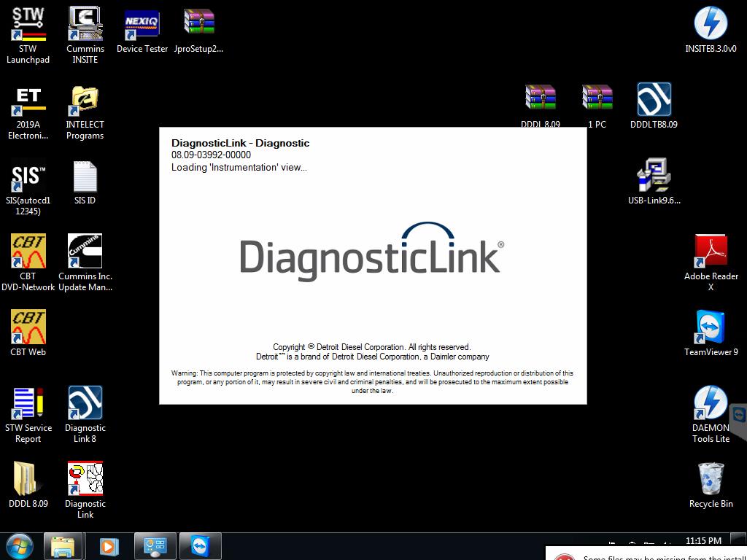The height and width of the screenshot is (560, 747).
Task: Switch to the TeamViewer taskbar window
Action: tap(201, 546)
